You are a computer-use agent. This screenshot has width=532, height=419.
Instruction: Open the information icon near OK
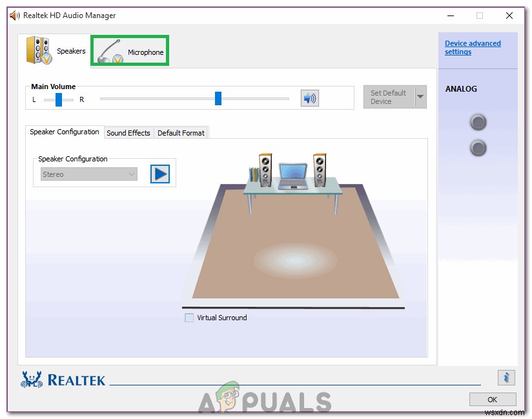tap(506, 378)
